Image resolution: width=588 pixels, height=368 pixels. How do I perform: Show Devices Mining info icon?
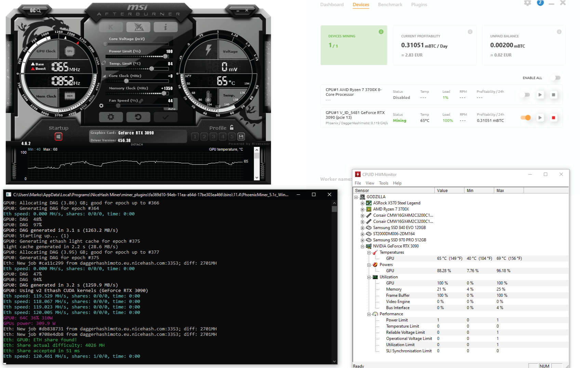381,32
